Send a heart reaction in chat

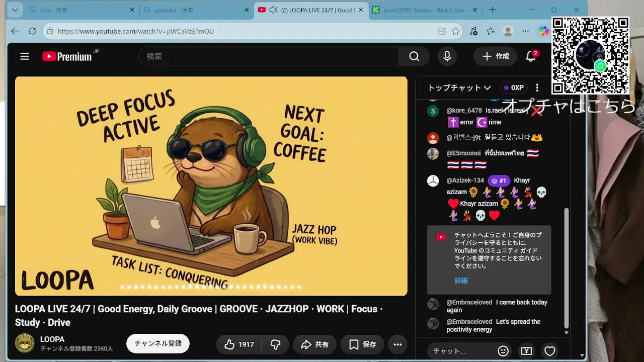[550, 351]
